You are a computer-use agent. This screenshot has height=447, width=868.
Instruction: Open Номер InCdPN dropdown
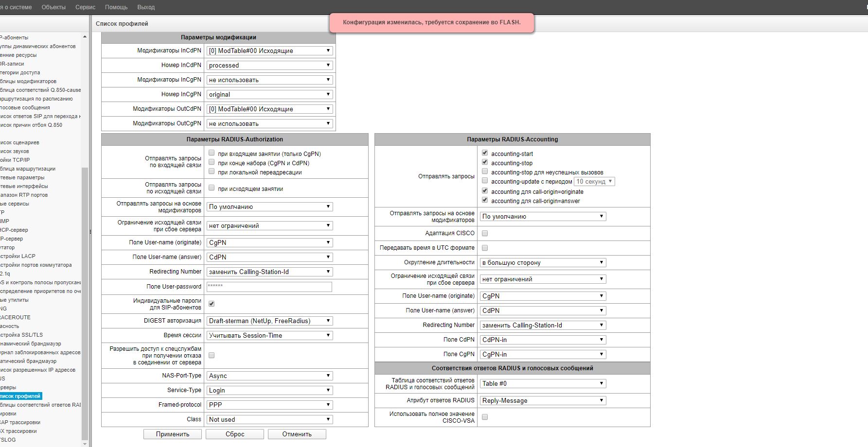click(269, 65)
